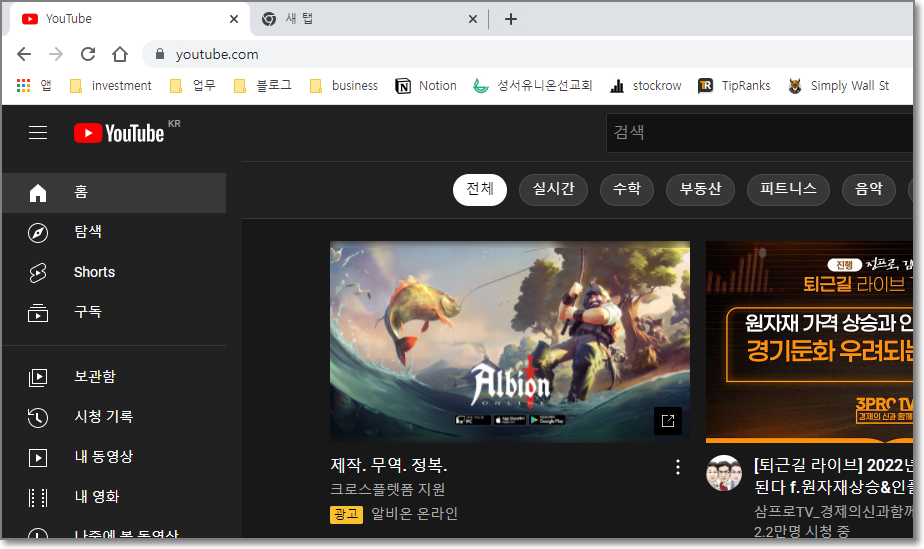
Task: Open the 업무 bookmarks folder
Action: coord(193,86)
